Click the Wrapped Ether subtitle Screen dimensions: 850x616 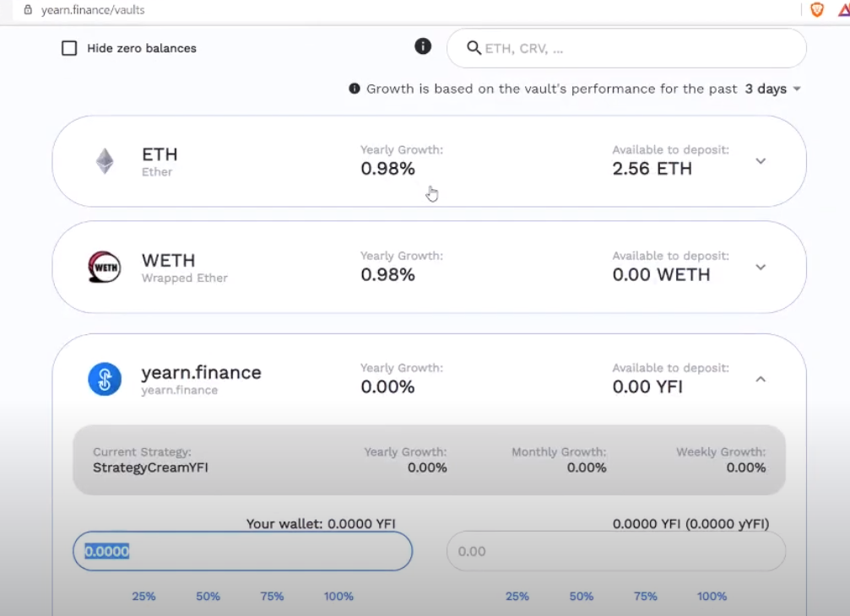(x=184, y=278)
